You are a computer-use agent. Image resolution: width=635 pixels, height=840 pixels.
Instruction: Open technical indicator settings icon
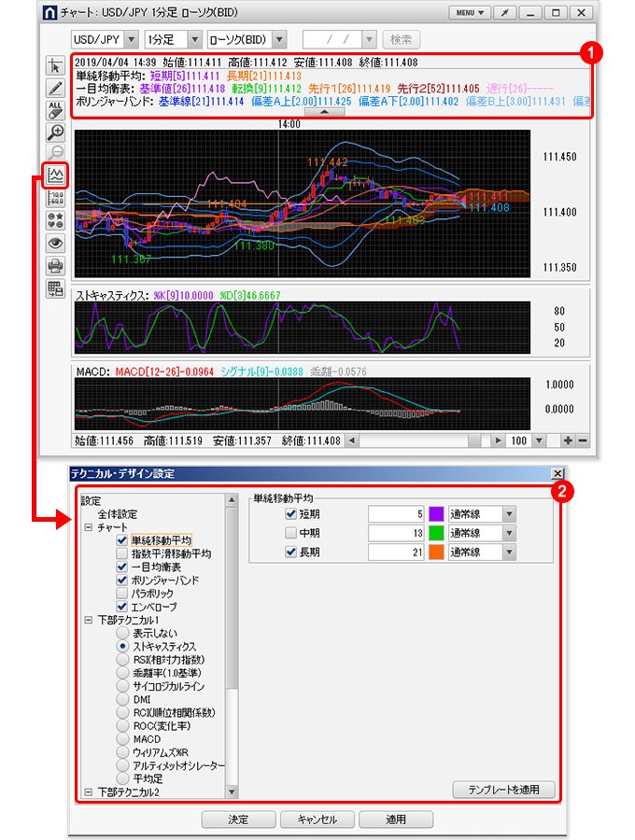coord(55,175)
